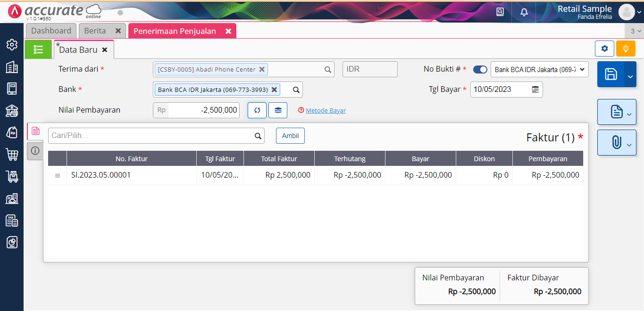The height and width of the screenshot is (311, 644).
Task: Click the No. Faktur column header
Action: pyautogui.click(x=132, y=158)
